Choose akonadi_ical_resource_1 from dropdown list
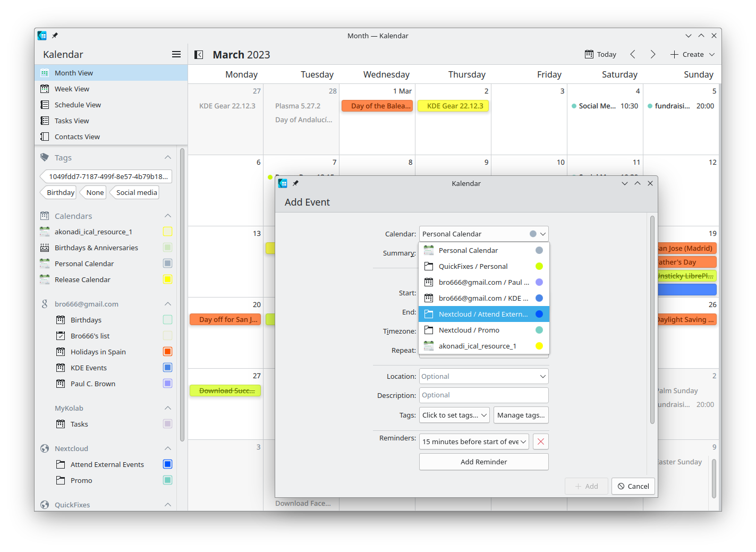Image resolution: width=756 pixels, height=552 pixels. pos(484,346)
